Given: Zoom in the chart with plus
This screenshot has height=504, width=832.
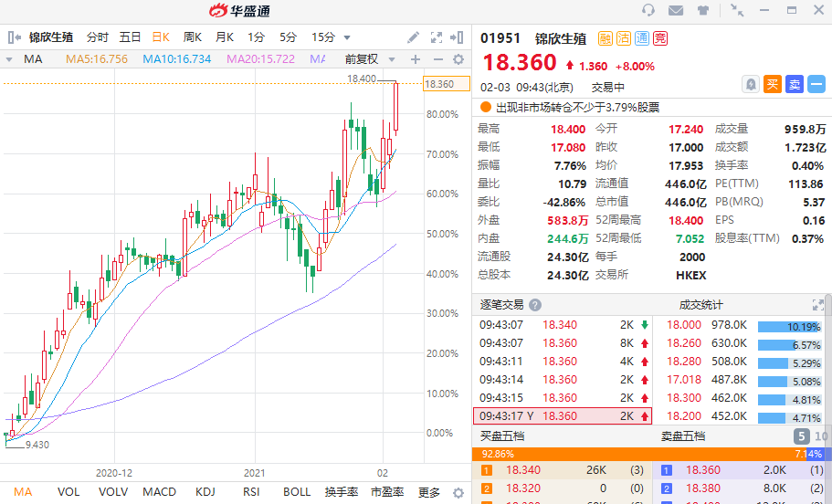Looking at the screenshot, I should click(416, 59).
